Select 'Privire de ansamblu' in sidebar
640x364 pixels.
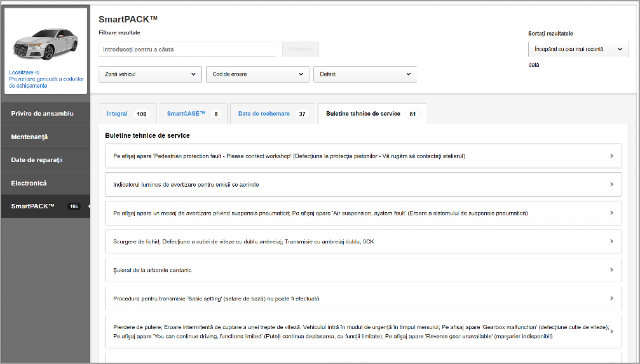coord(43,114)
